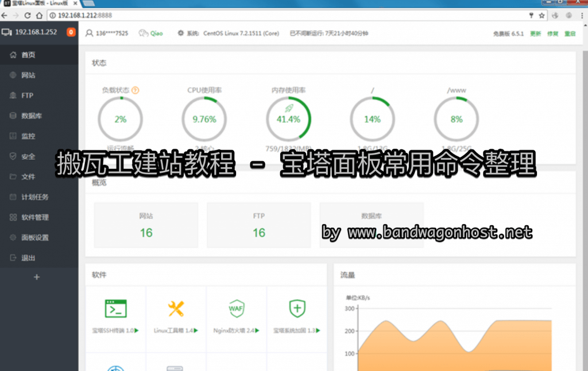Open the Nginx防火墙 WAF shield icon
588x371 pixels.
(237, 309)
